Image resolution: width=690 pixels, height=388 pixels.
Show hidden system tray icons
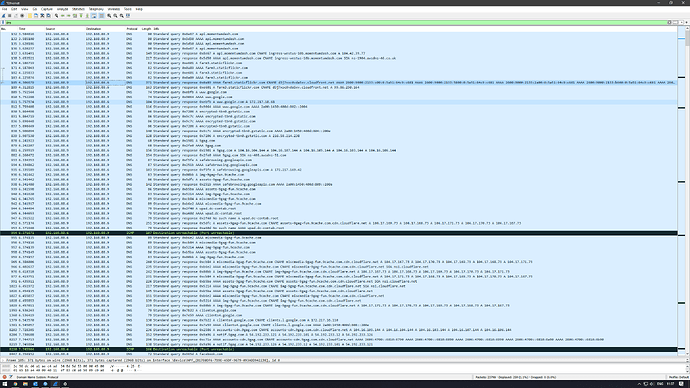(x=639, y=384)
